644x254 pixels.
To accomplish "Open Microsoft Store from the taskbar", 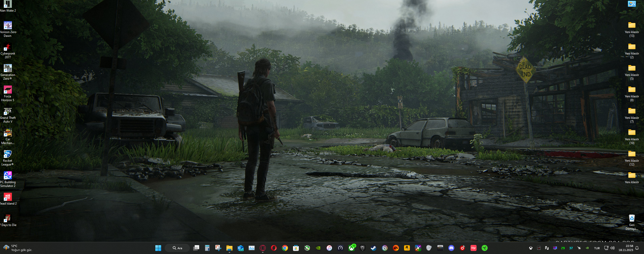I will 296,248.
